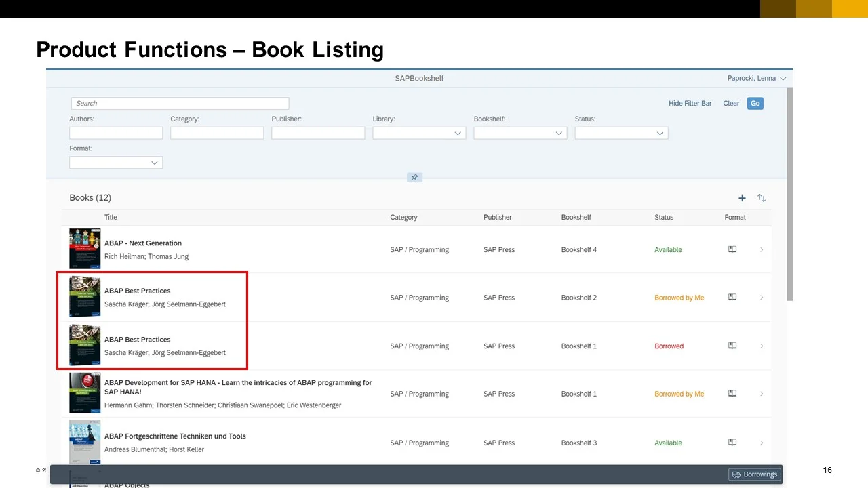
Task: Click the Search input field
Action: coord(180,103)
